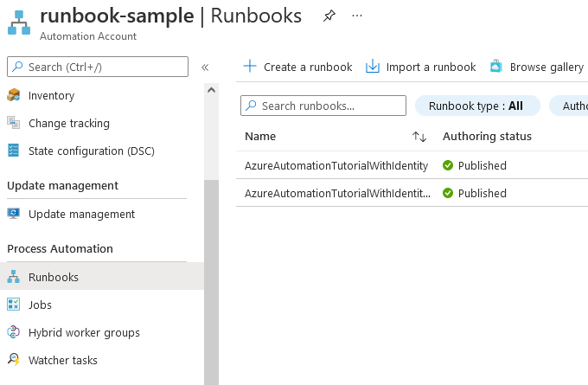Open the Authoring status filter pill
Viewport: 588px width, 385px height.
tap(569, 106)
